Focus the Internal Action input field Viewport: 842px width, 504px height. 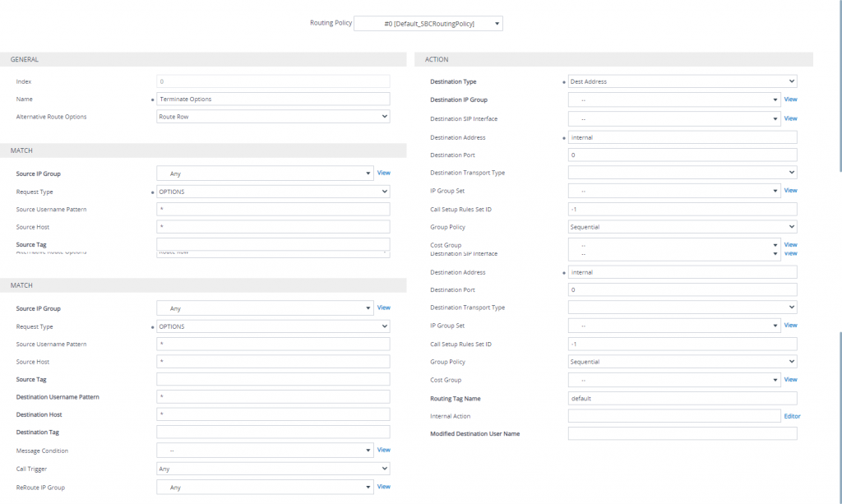[x=673, y=416]
